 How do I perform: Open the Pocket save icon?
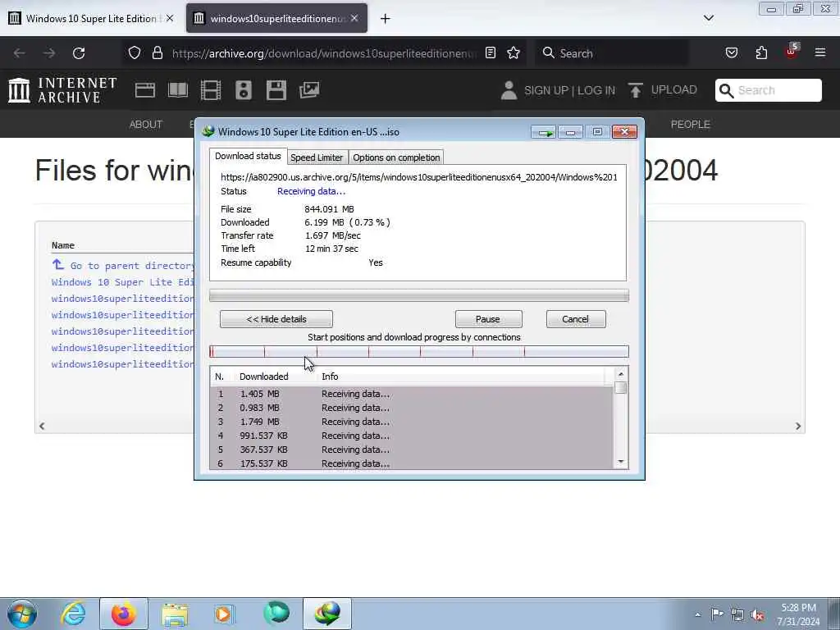[731, 52]
